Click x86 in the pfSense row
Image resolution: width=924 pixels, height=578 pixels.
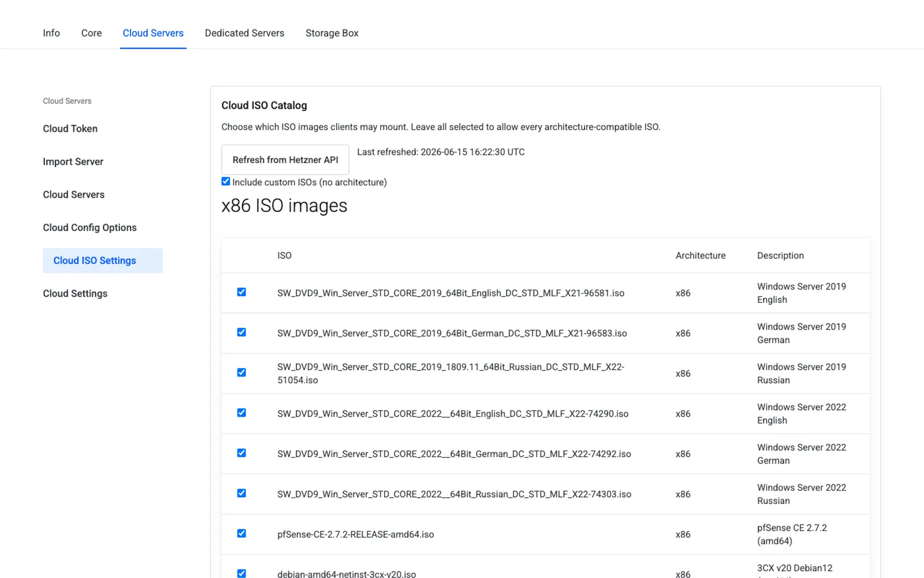[683, 535]
